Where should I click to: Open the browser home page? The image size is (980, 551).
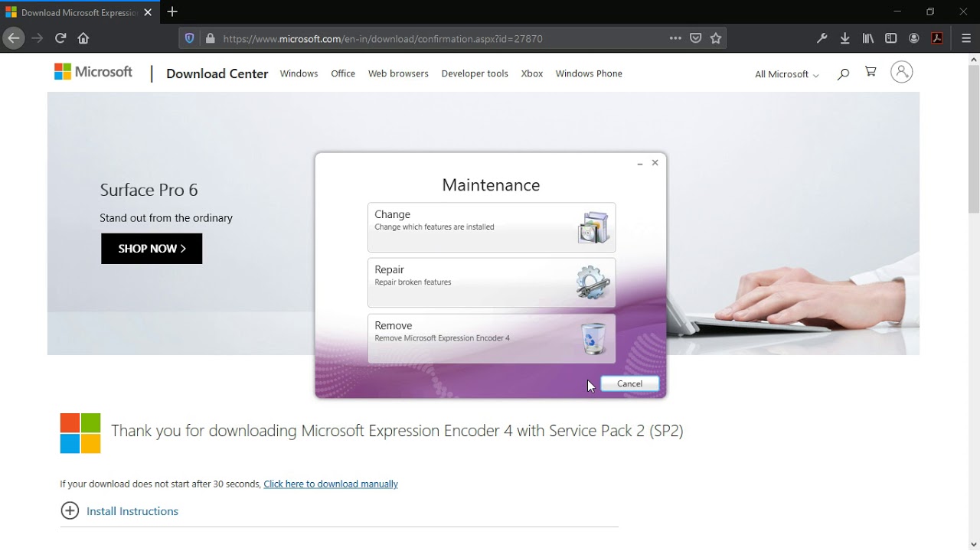point(83,38)
